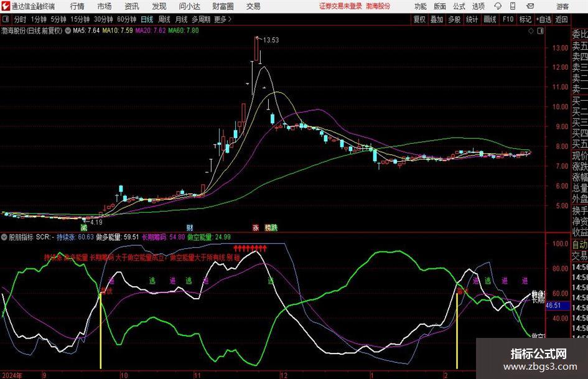The image size is (588, 379).
Task: Open the 版面 menu
Action: point(440,6)
